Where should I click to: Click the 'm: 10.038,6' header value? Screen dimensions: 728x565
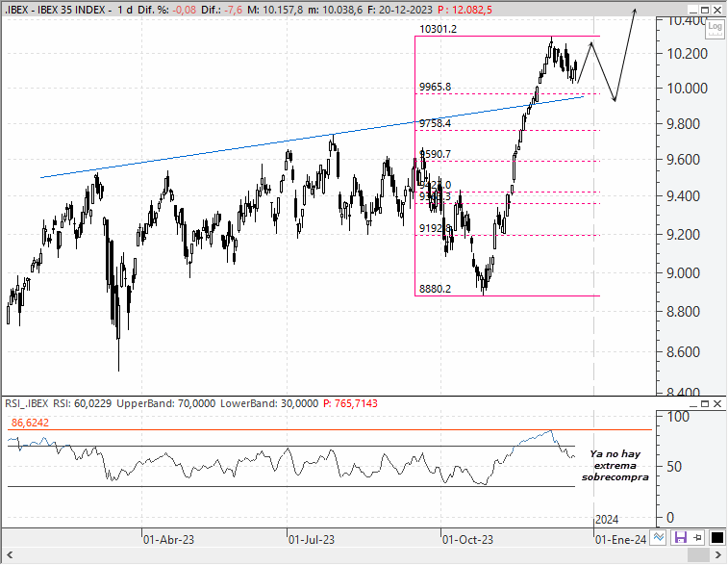click(335, 10)
